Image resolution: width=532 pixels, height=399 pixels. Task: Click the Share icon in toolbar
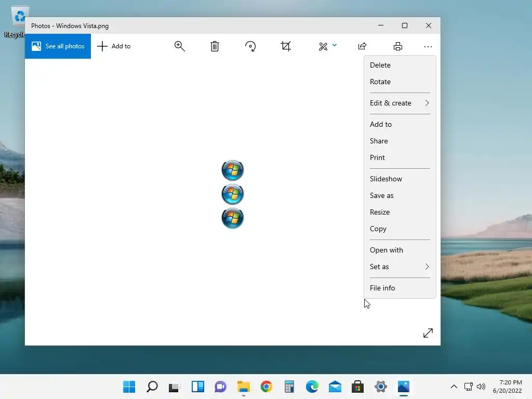362,46
